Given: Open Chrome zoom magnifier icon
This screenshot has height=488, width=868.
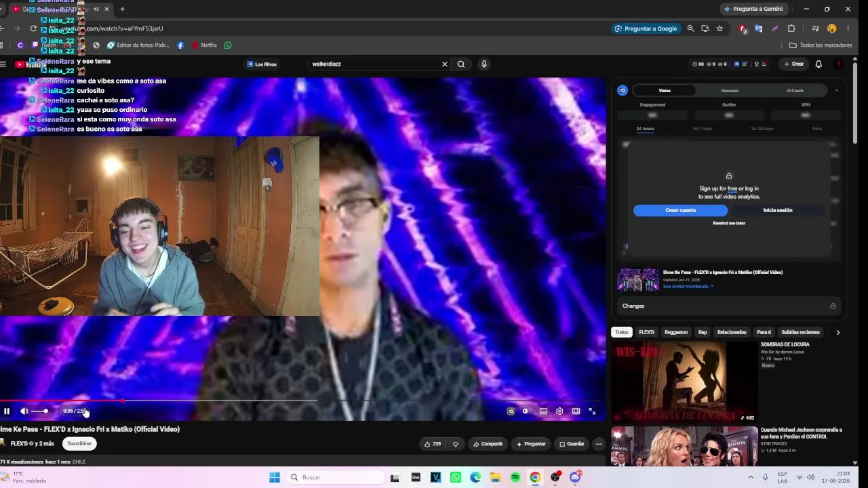Looking at the screenshot, I should pos(690,28).
